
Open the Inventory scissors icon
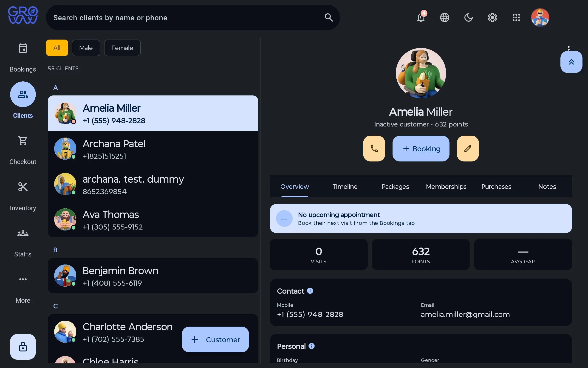[x=23, y=187]
